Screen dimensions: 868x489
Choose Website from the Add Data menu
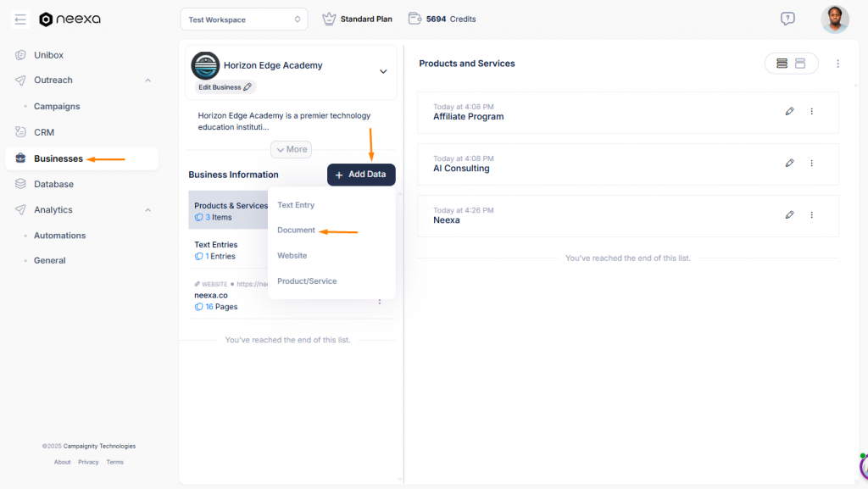[x=292, y=256]
